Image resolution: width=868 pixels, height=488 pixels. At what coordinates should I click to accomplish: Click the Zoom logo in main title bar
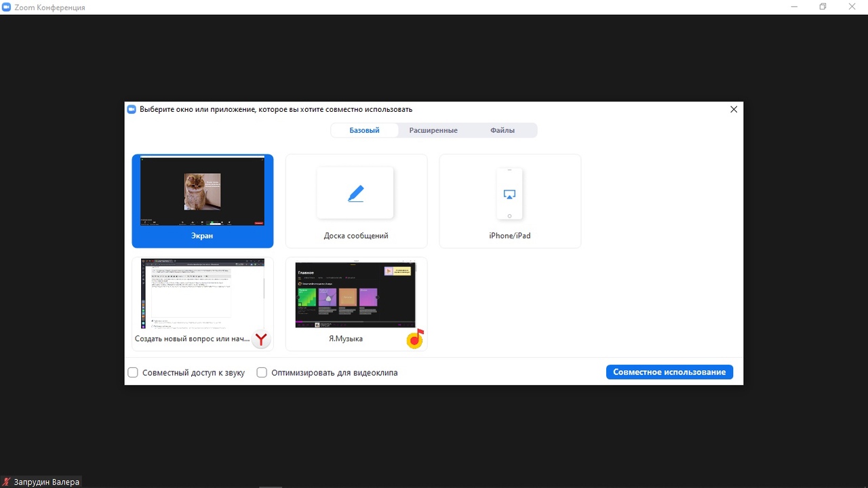6,7
